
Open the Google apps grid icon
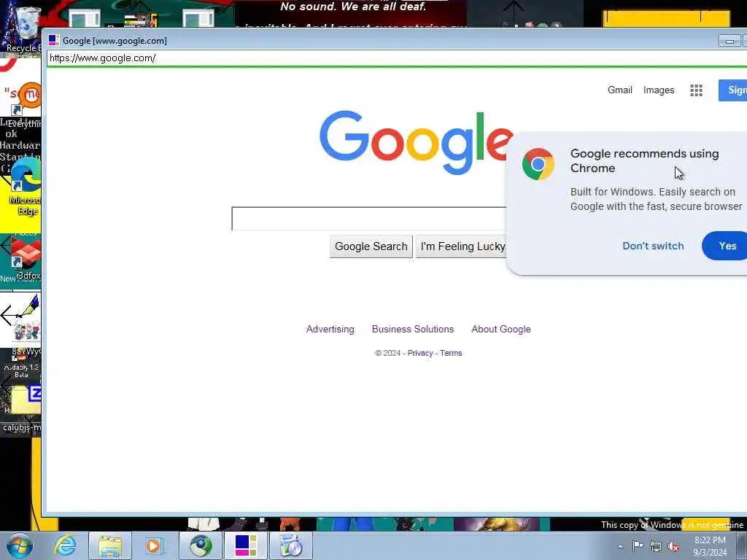[x=696, y=90]
